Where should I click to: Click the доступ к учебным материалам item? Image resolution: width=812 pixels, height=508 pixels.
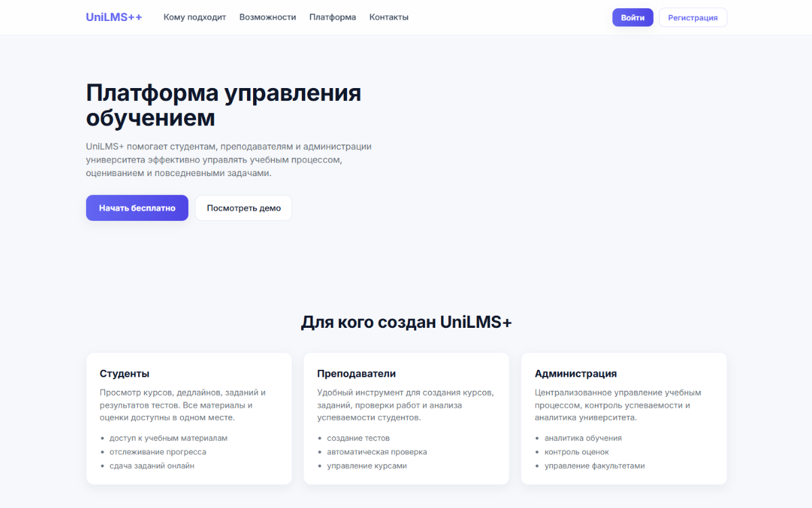168,438
